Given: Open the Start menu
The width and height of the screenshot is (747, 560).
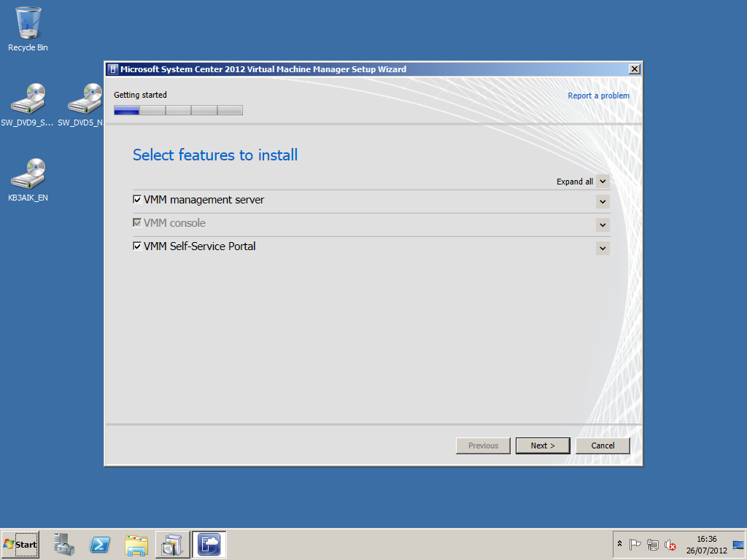Looking at the screenshot, I should click(20, 544).
